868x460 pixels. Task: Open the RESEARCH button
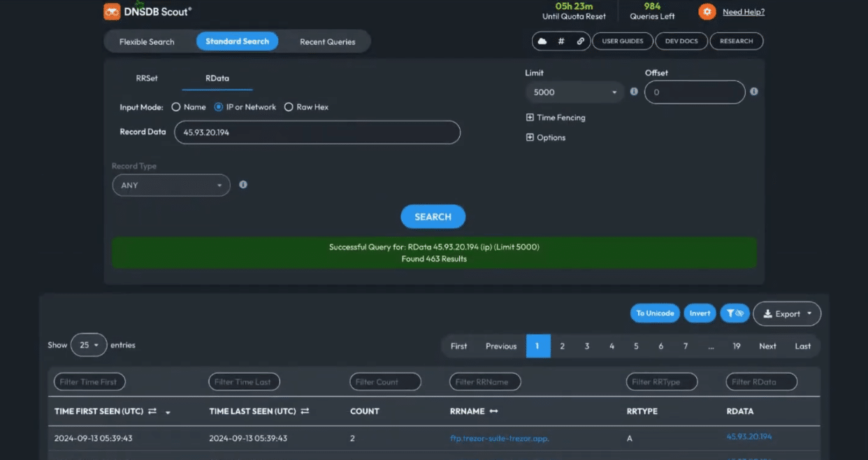[x=737, y=41]
